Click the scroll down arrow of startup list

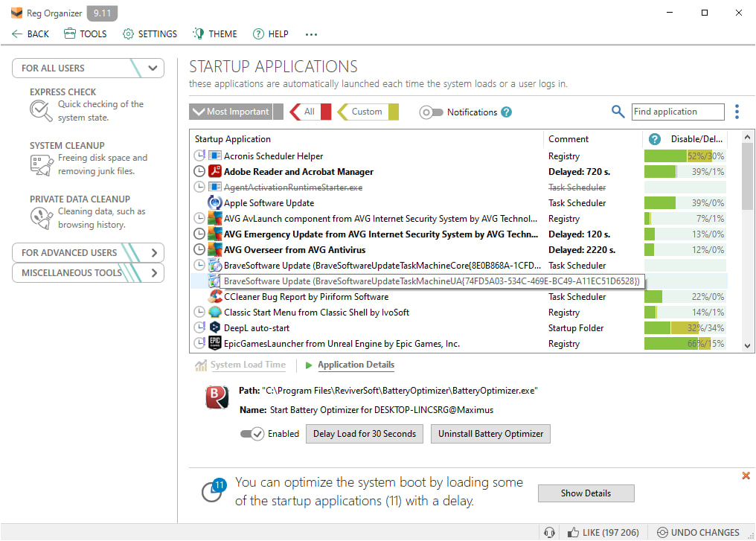click(x=747, y=346)
